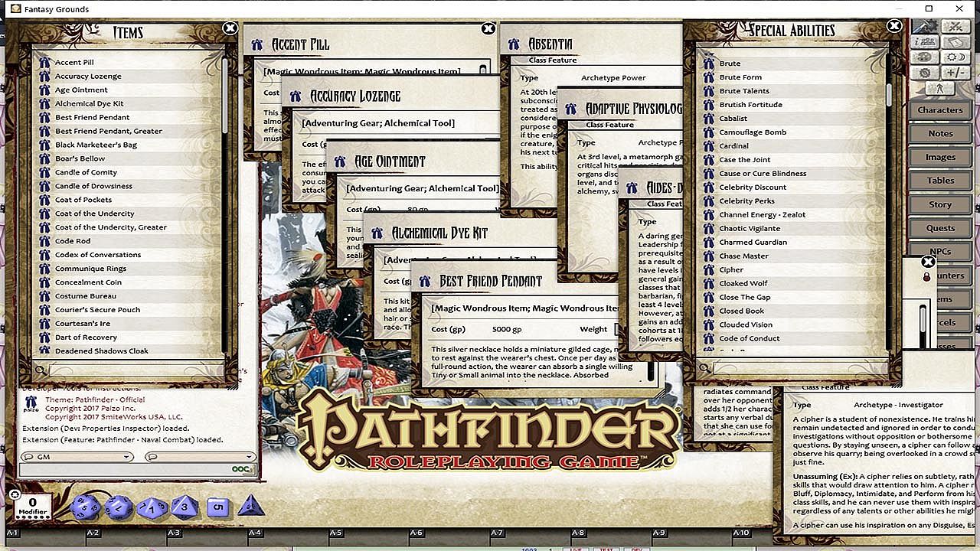This screenshot has width=980, height=551.
Task: Open the Code of Conduct ability link icon
Action: (709, 338)
